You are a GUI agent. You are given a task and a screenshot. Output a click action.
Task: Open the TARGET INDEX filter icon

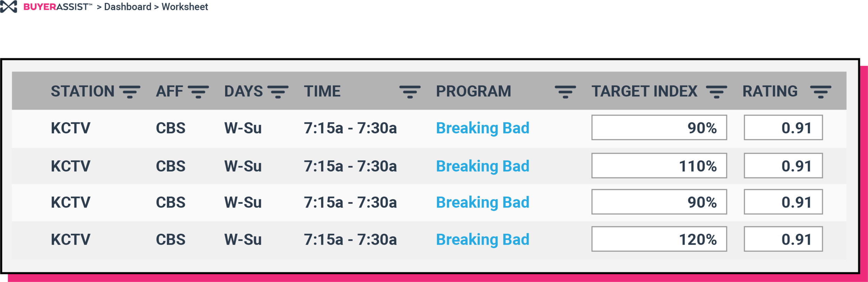pyautogui.click(x=716, y=92)
